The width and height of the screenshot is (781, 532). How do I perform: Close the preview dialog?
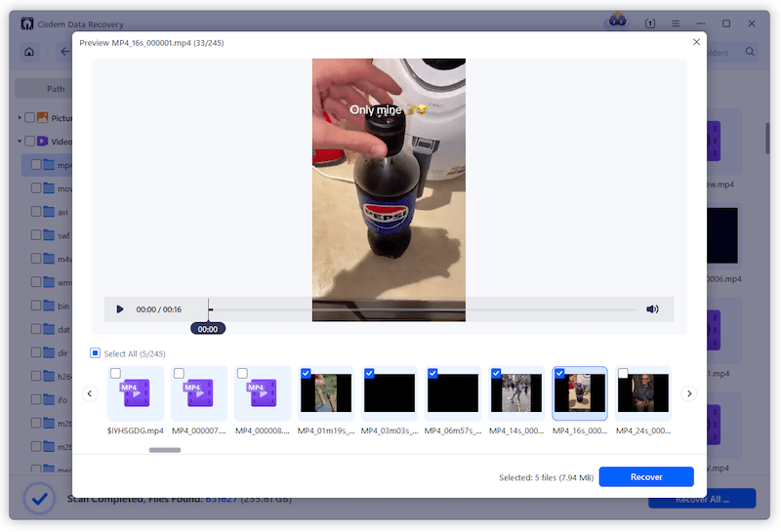pos(696,42)
